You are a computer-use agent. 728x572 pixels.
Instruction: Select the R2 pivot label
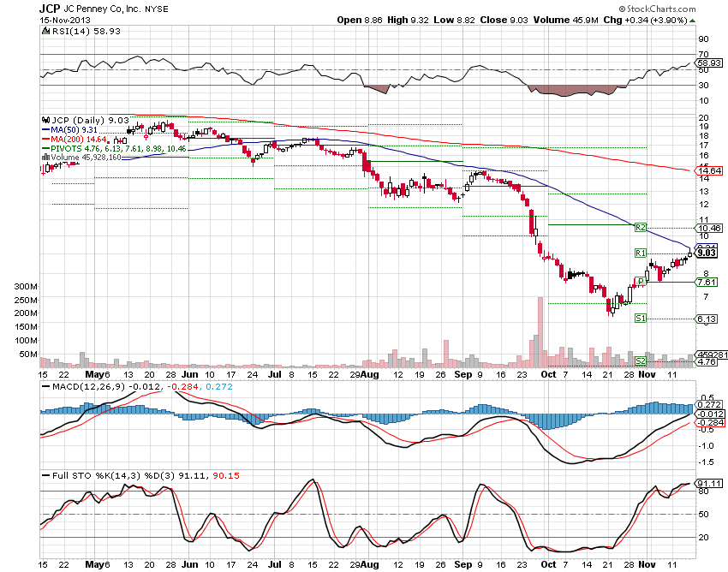(x=641, y=227)
